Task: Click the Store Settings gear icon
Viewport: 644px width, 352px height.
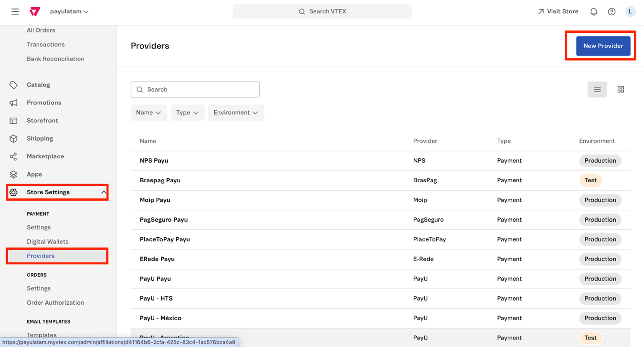Action: point(13,192)
